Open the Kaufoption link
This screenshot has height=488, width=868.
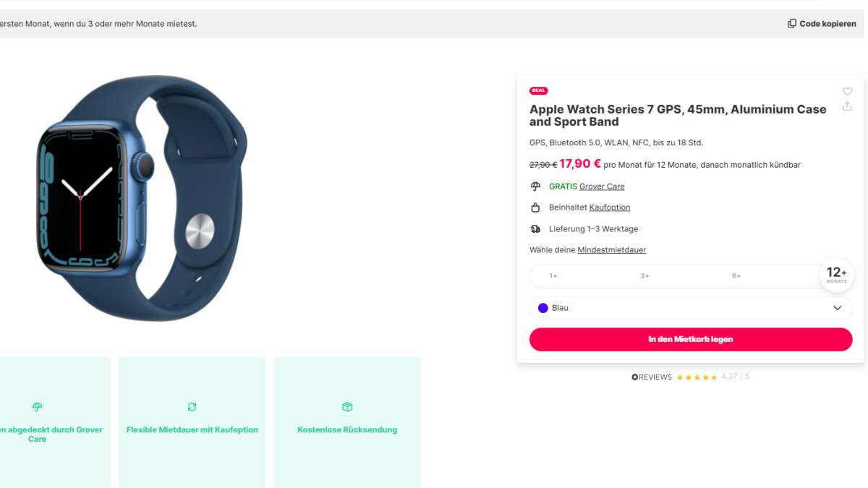point(610,207)
